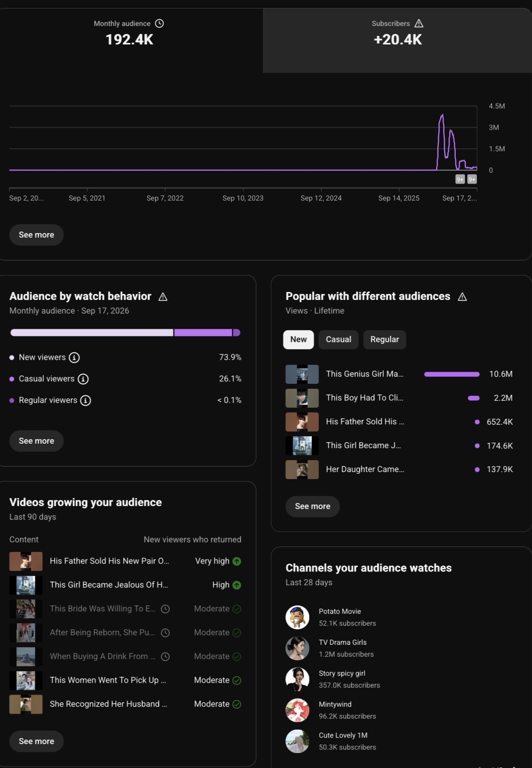
Task: Select the Regular audience filter chip
Action: (x=384, y=339)
